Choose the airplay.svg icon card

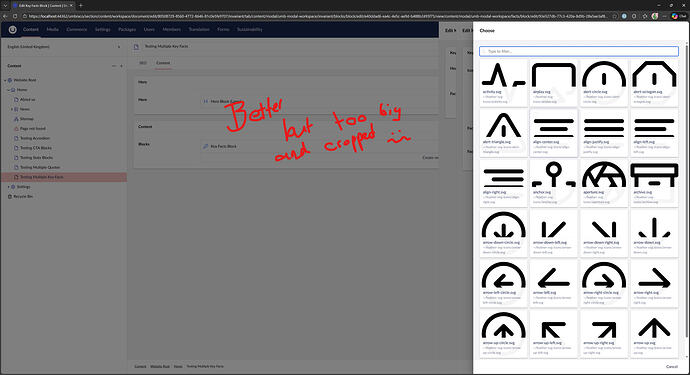click(x=554, y=83)
